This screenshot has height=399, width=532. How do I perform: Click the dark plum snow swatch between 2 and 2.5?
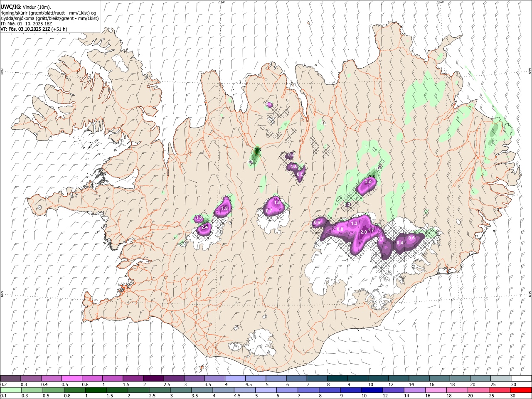click(x=153, y=379)
